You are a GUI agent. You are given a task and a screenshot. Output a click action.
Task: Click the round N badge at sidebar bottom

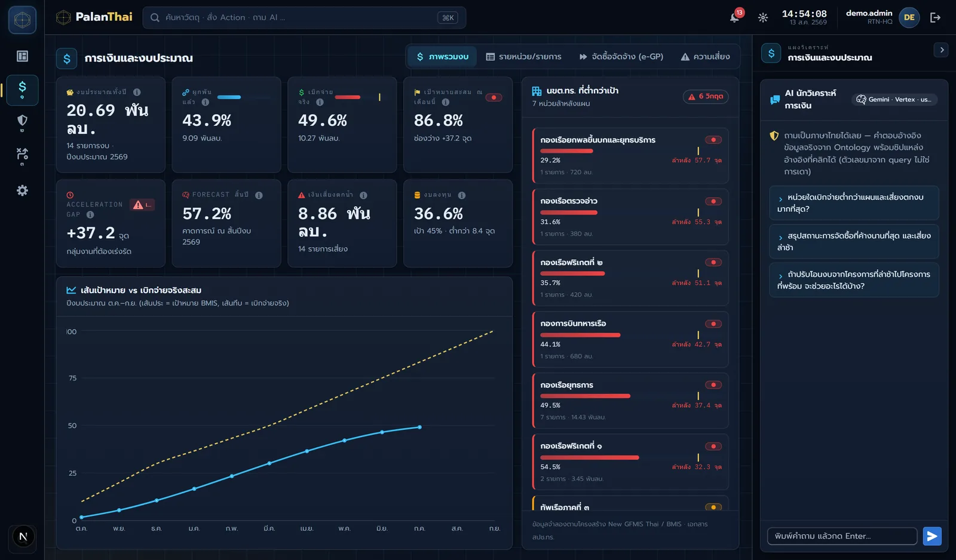(x=23, y=536)
